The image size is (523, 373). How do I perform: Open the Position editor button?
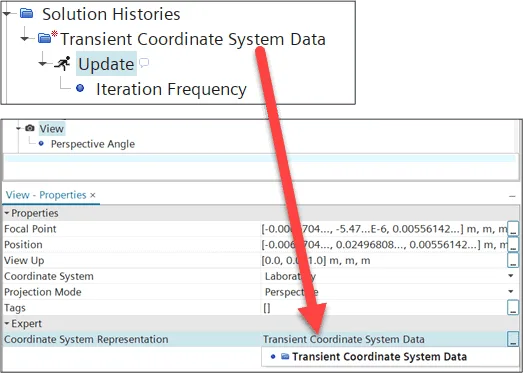(513, 245)
